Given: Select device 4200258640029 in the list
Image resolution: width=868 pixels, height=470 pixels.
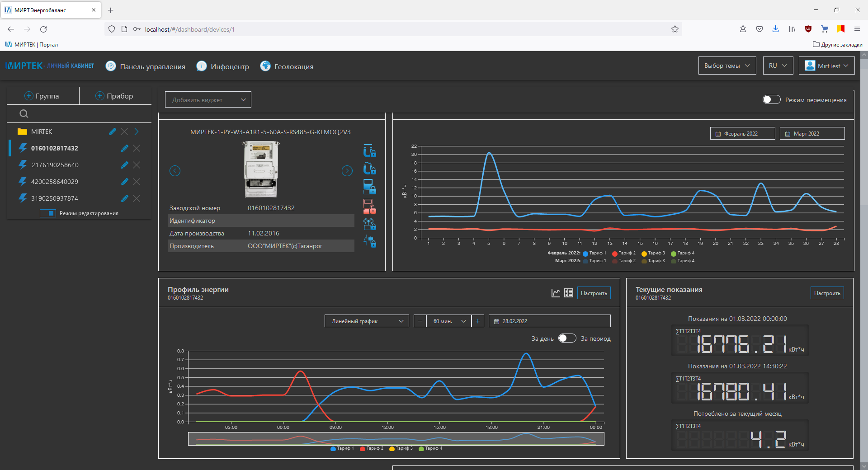Looking at the screenshot, I should pos(55,182).
